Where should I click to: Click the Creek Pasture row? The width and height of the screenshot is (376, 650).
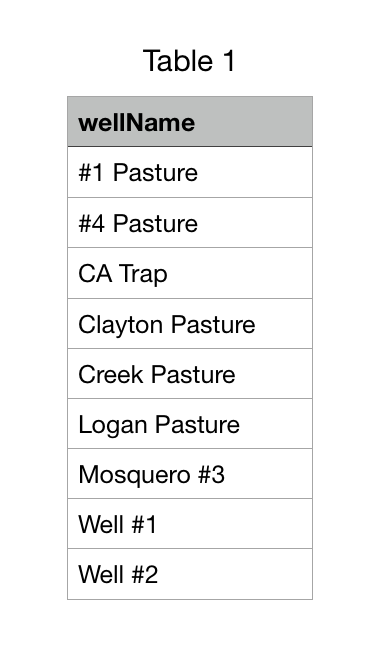pos(190,374)
